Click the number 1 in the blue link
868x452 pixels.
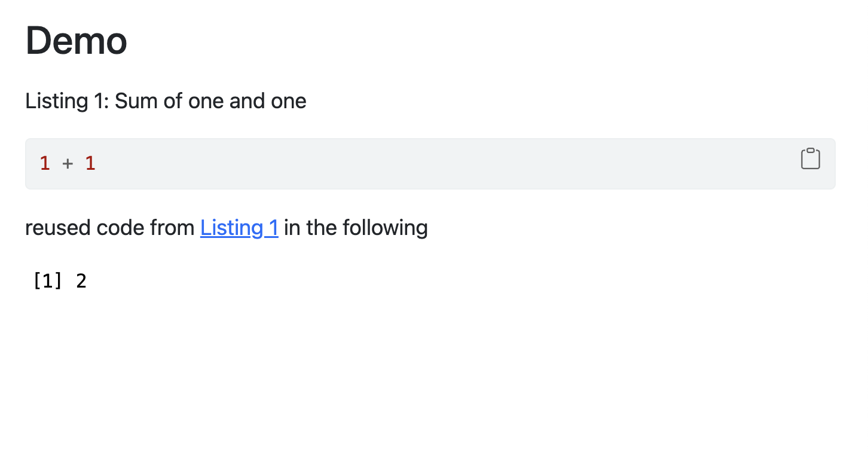pyautogui.click(x=273, y=228)
